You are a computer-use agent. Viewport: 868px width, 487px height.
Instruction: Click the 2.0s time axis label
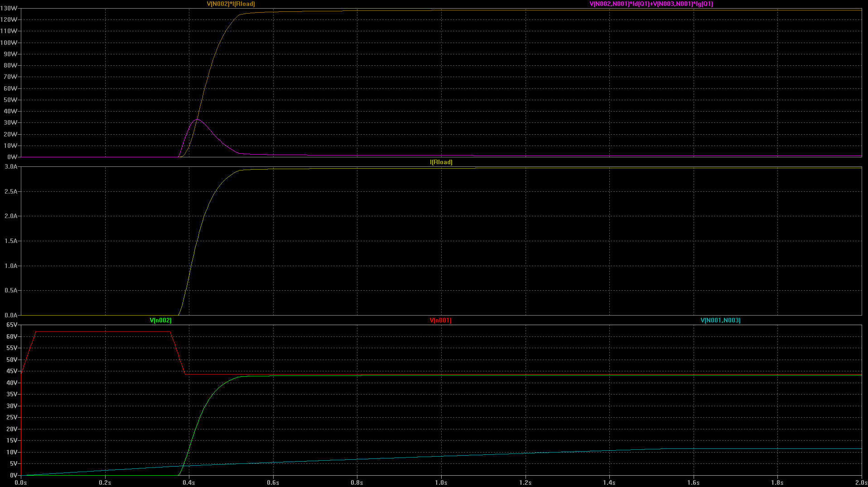pos(861,482)
